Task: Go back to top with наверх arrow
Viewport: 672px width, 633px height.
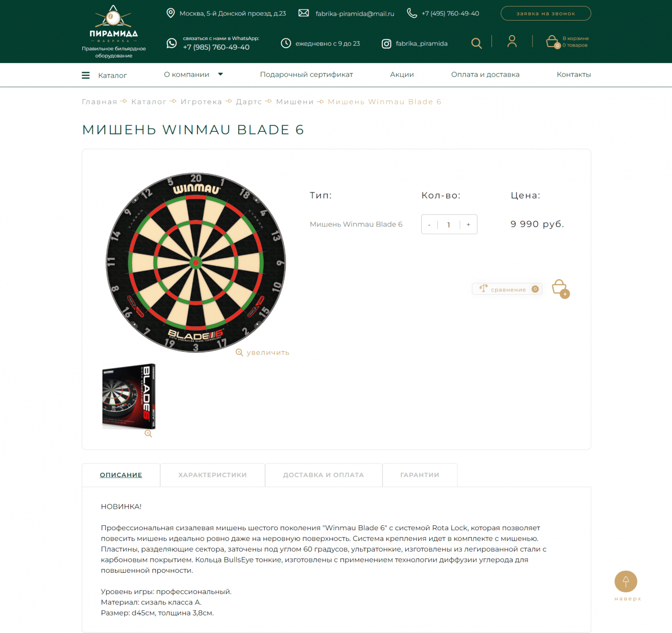Action: pyautogui.click(x=626, y=581)
